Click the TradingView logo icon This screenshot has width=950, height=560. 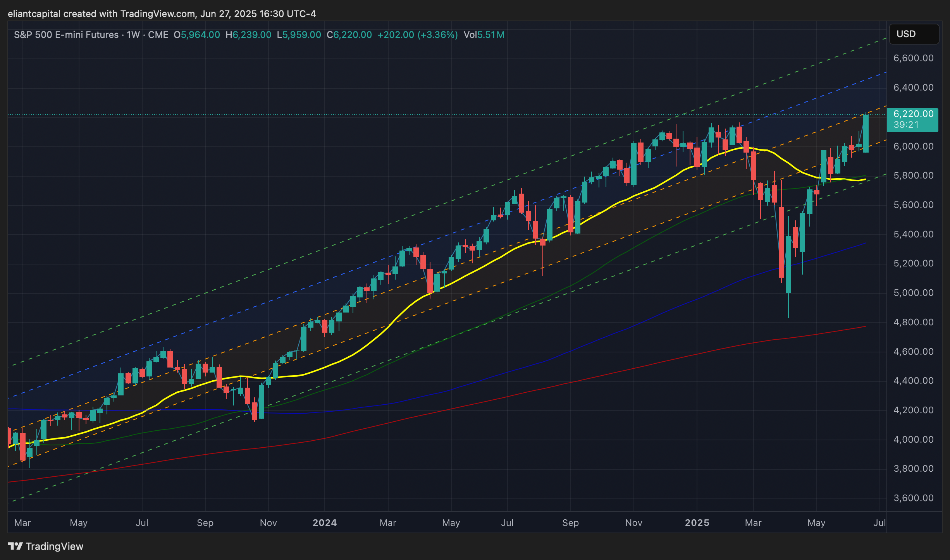pyautogui.click(x=15, y=546)
